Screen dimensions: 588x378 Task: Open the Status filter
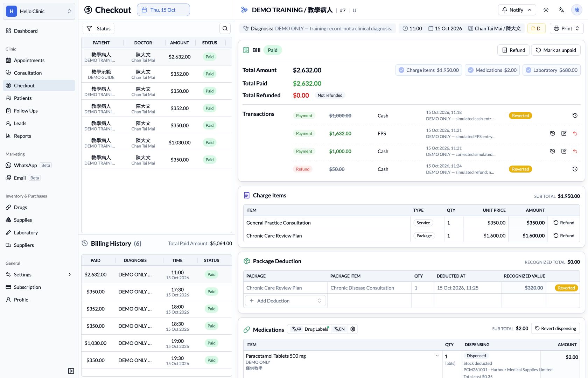pyautogui.click(x=98, y=28)
